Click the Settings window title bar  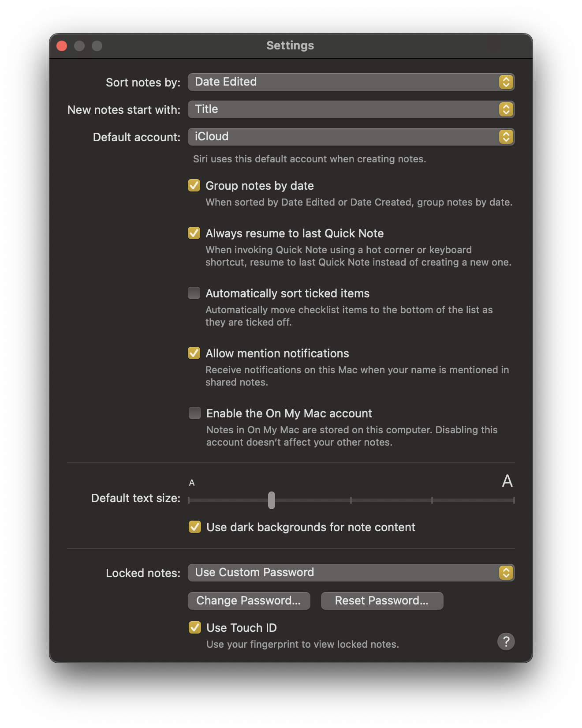290,46
